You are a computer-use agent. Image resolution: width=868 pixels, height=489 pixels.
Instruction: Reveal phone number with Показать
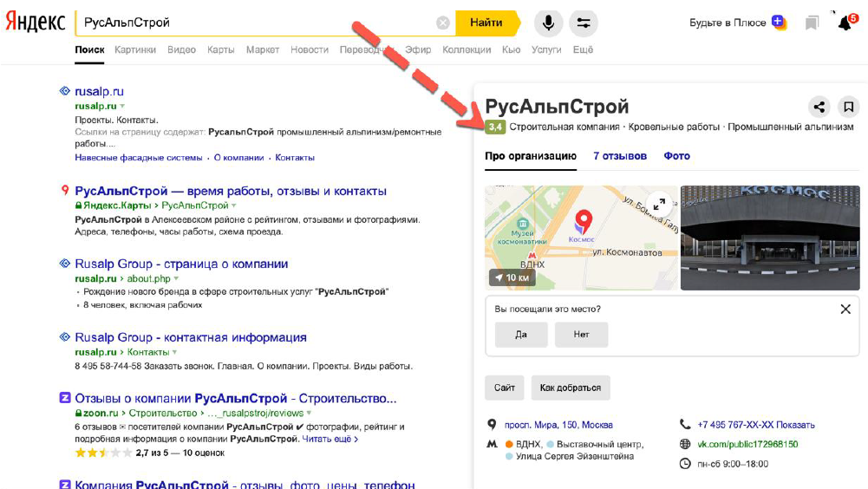(x=795, y=425)
